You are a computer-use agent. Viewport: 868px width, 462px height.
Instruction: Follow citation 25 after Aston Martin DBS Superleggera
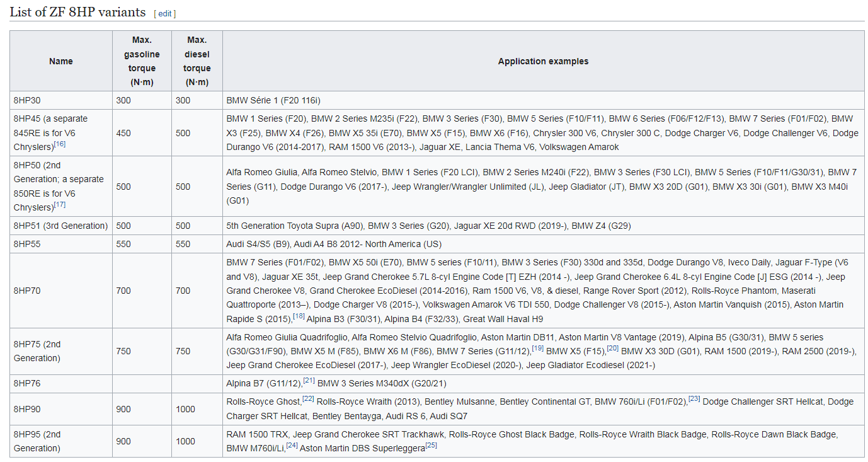[431, 444]
